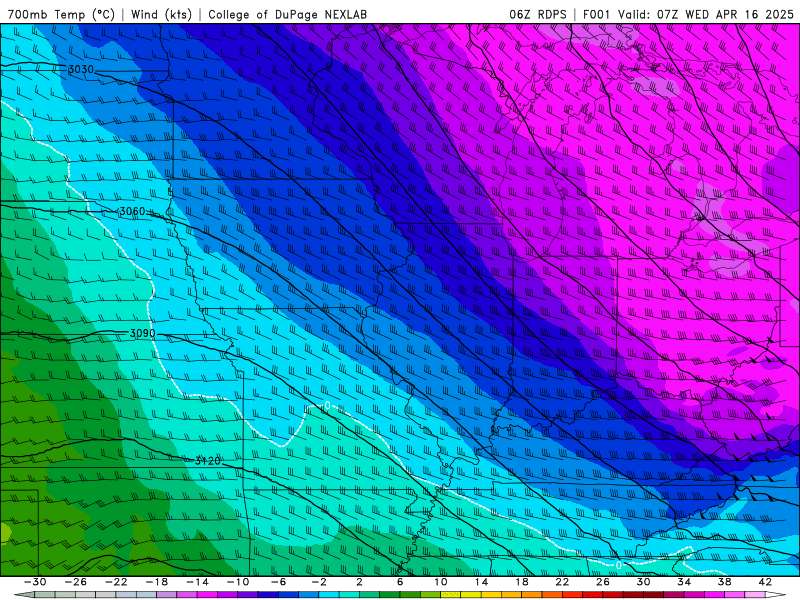Click the 3060 height contour label
Screen dimensions: 800x600
click(x=132, y=211)
